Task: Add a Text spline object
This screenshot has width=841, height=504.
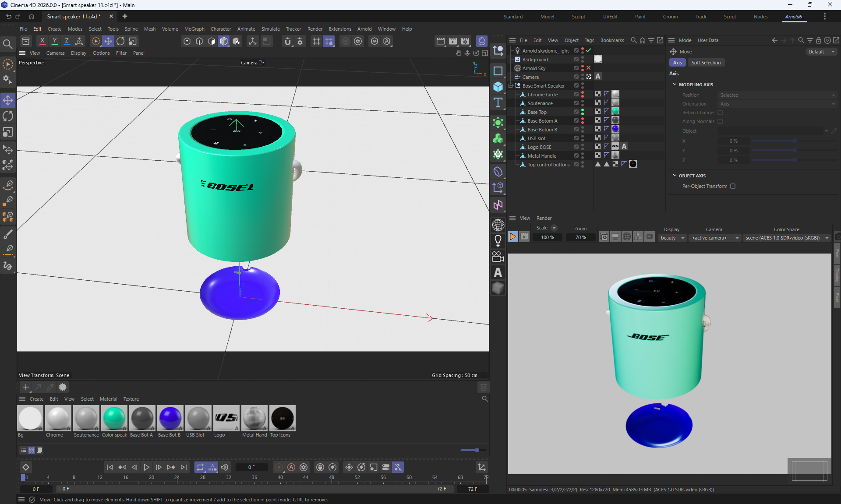Action: coord(498,103)
